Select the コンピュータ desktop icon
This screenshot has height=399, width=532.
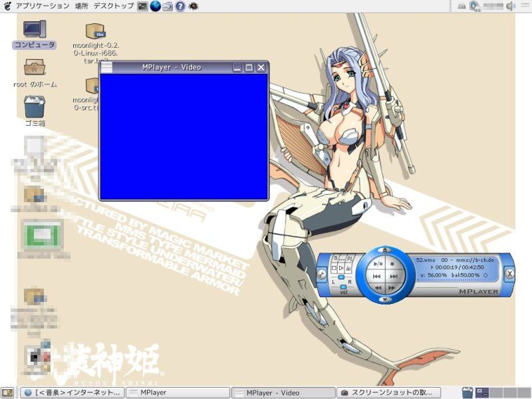(35, 34)
